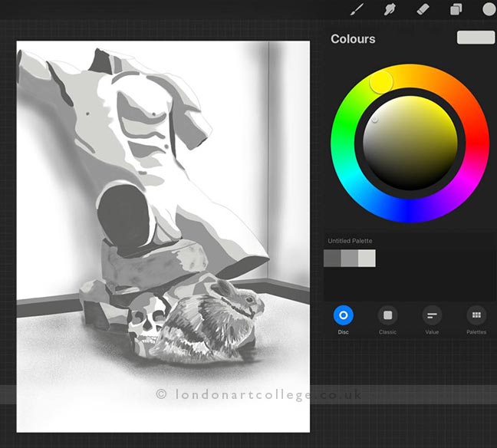Click the rabbit on the canvas

(x=208, y=324)
